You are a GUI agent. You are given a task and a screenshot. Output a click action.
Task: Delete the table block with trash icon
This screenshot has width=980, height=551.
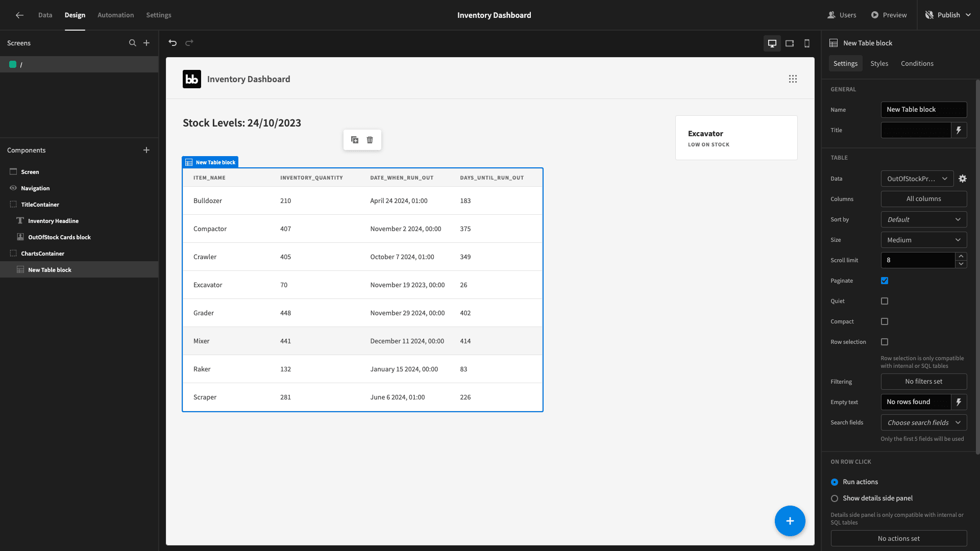tap(370, 140)
